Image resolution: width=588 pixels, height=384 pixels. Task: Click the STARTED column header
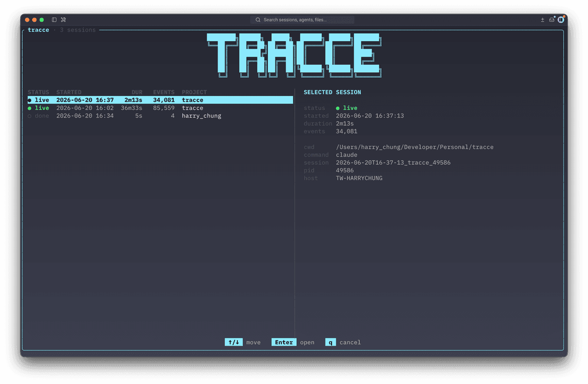[69, 92]
